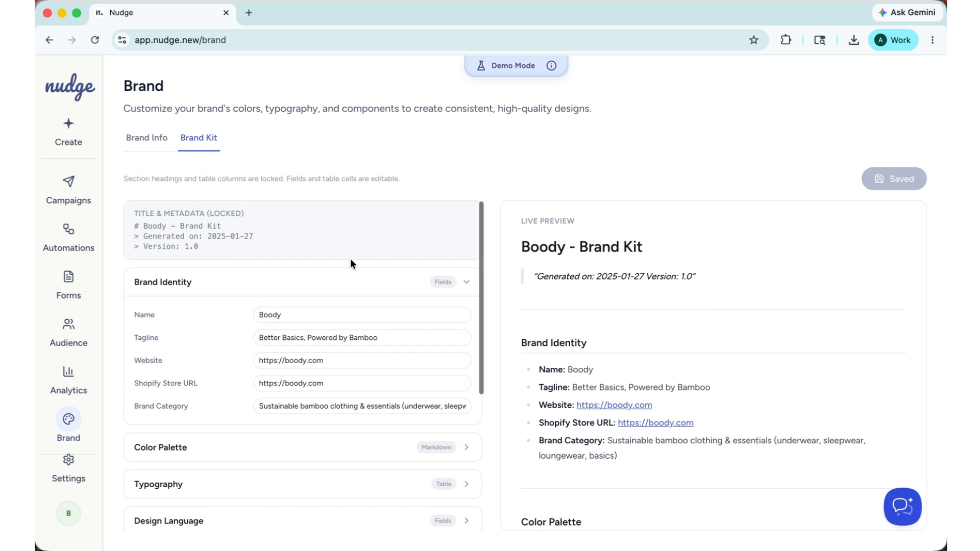Open Chrome three-dot menu
Screen dimensions: 980x551
coord(933,40)
